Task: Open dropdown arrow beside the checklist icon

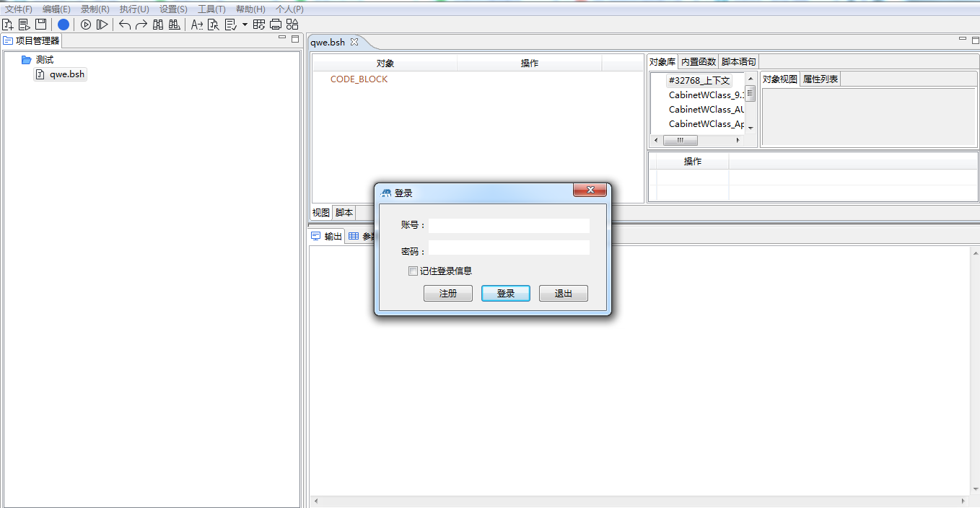Action: point(245,25)
